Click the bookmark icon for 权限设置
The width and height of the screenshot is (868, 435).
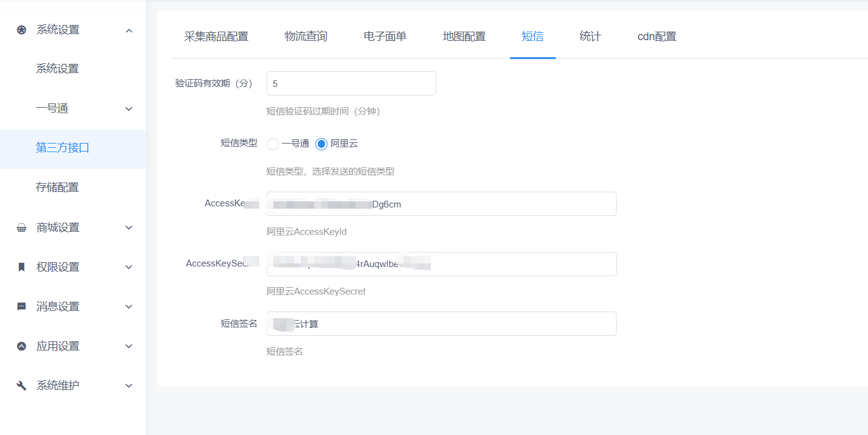21,267
